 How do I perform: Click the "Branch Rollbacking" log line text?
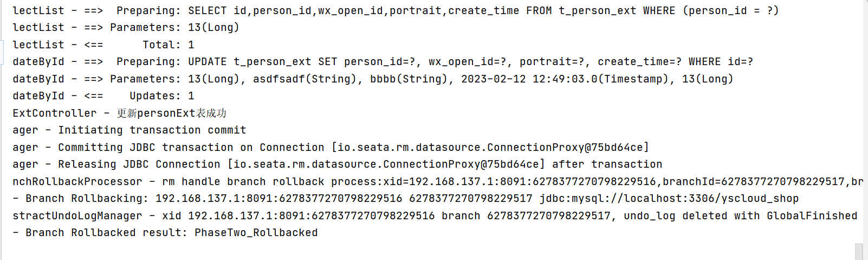pos(84,199)
